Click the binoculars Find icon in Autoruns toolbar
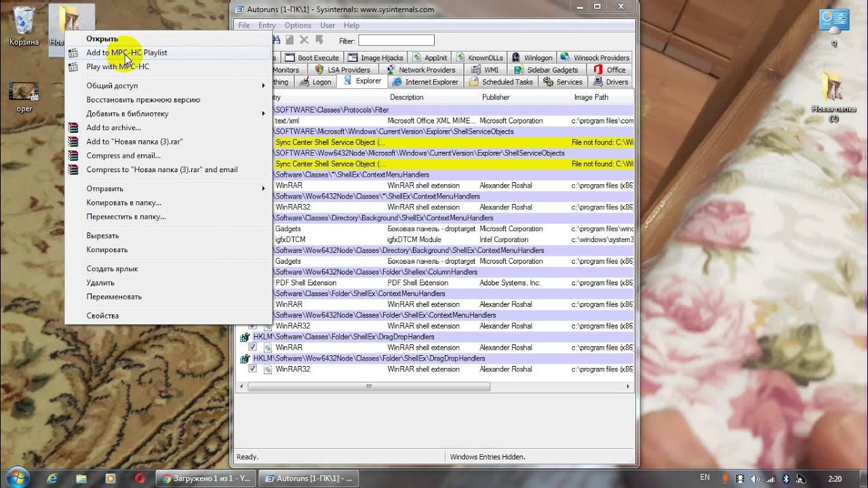Viewport: 868px width, 488px height. point(277,41)
